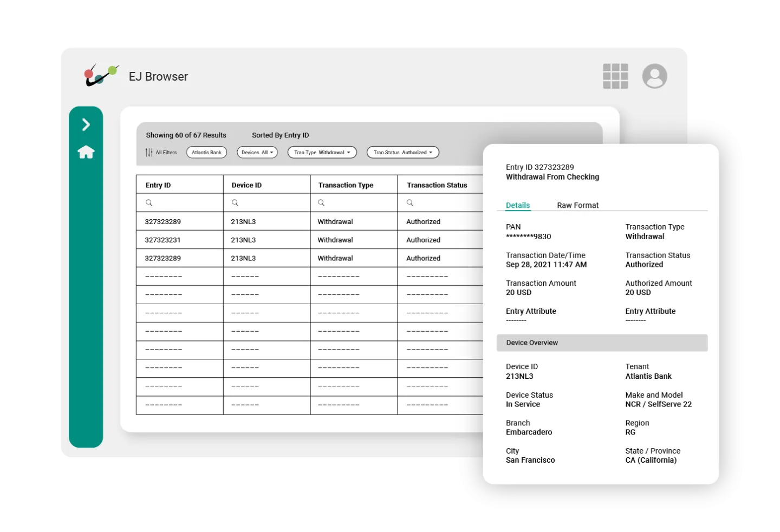Click the San Francisco city value

coord(530,460)
